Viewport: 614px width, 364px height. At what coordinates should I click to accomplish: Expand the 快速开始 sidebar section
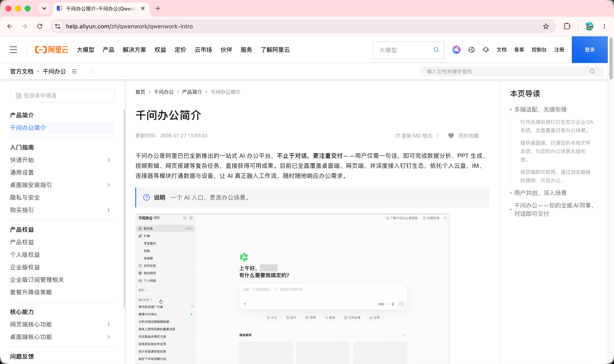pyautogui.click(x=109, y=160)
